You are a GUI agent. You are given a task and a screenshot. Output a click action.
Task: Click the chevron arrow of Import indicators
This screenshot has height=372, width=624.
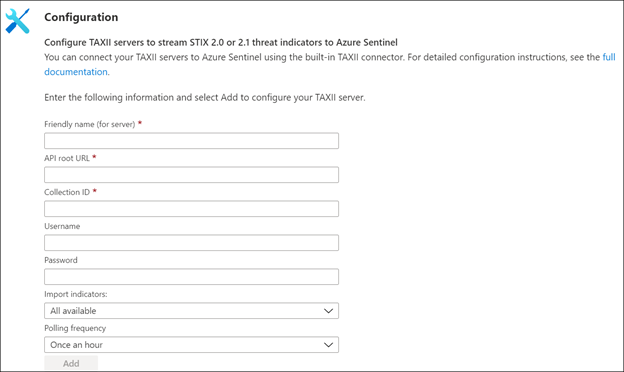328,311
